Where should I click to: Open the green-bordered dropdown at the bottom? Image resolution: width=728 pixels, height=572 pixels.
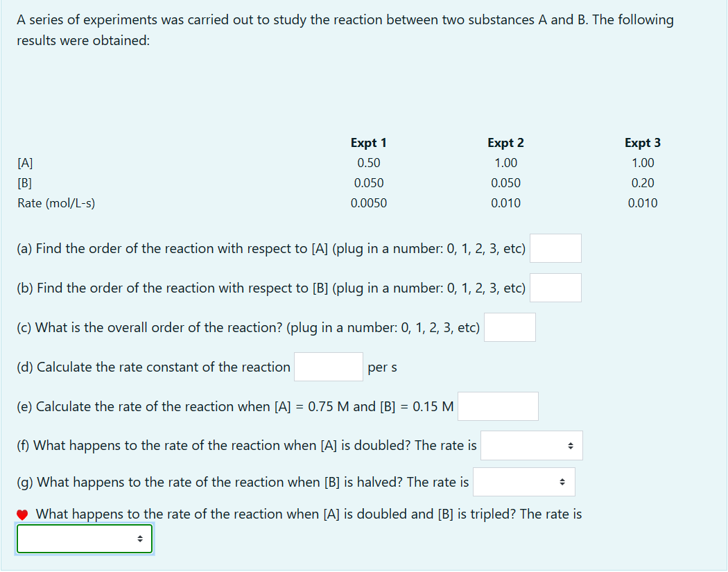click(x=84, y=538)
